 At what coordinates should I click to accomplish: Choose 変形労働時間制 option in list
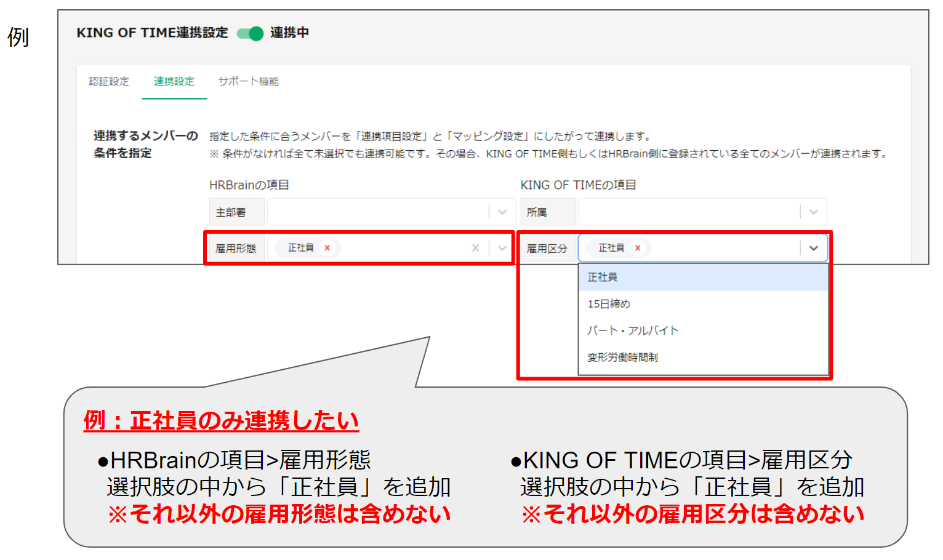pyautogui.click(x=704, y=358)
